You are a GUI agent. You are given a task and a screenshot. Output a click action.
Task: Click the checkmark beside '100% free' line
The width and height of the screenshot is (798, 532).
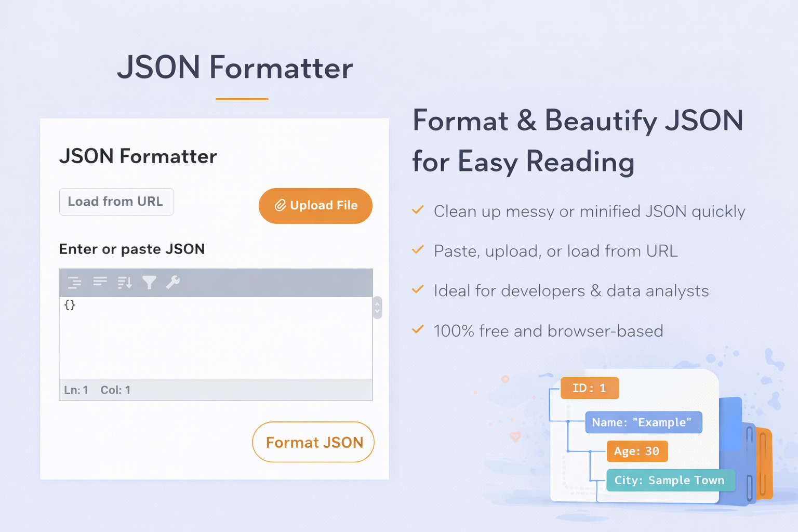[x=418, y=330]
